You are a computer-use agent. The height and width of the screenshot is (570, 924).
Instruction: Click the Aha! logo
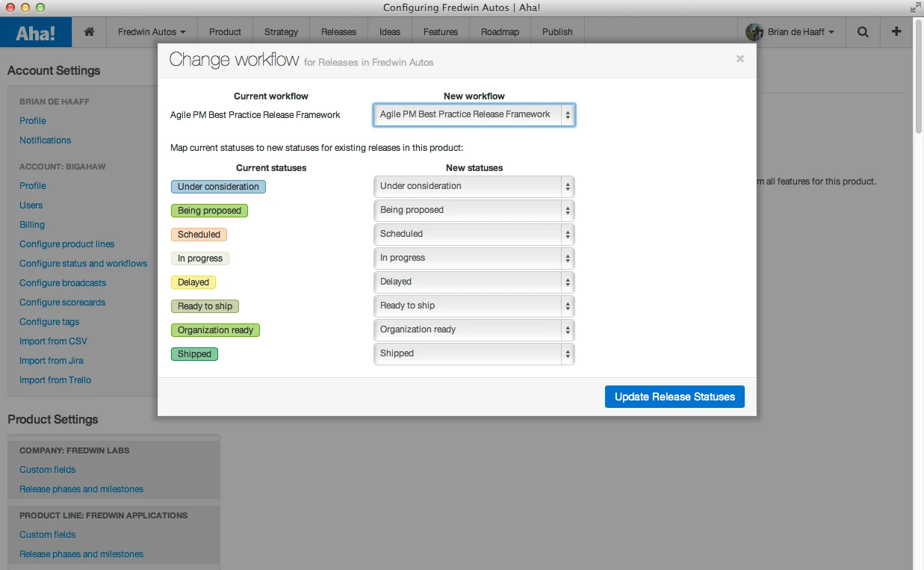tap(36, 32)
